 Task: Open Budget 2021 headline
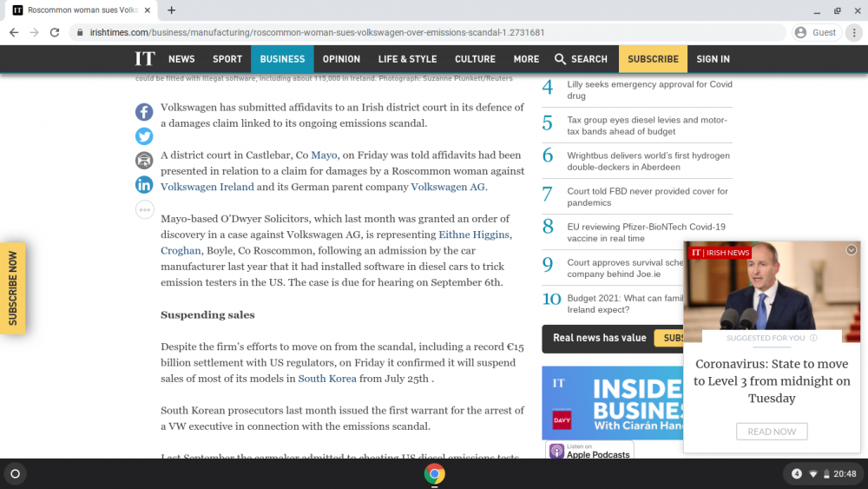[625, 303]
